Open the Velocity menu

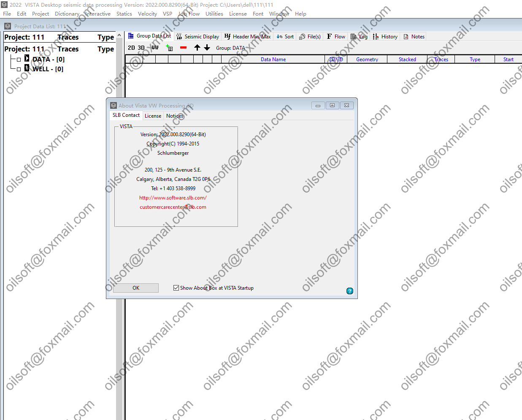click(147, 14)
